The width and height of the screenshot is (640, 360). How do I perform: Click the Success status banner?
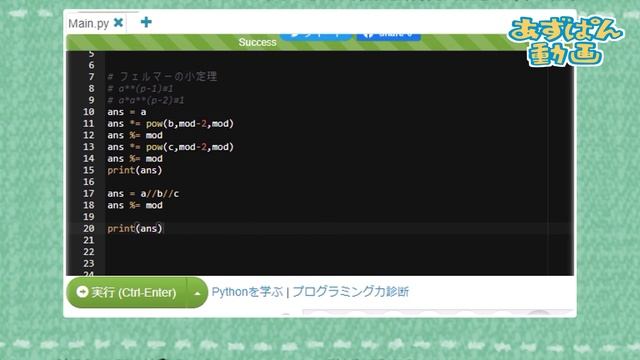(x=257, y=42)
